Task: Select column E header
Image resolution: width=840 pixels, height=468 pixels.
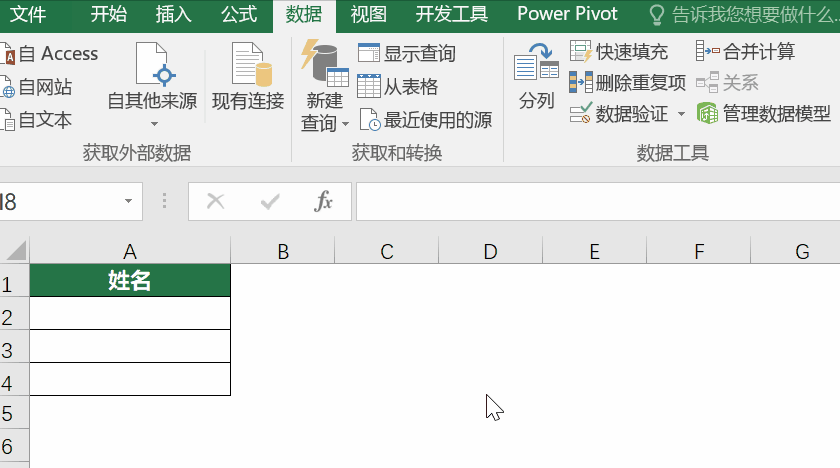Action: pos(594,251)
